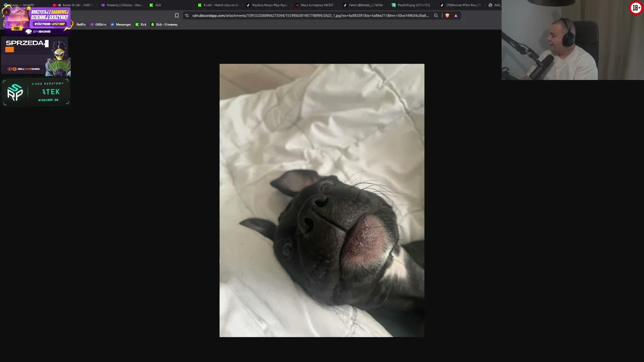Click the StrefaRP discount code banner
The image size is (644, 362).
(36, 92)
